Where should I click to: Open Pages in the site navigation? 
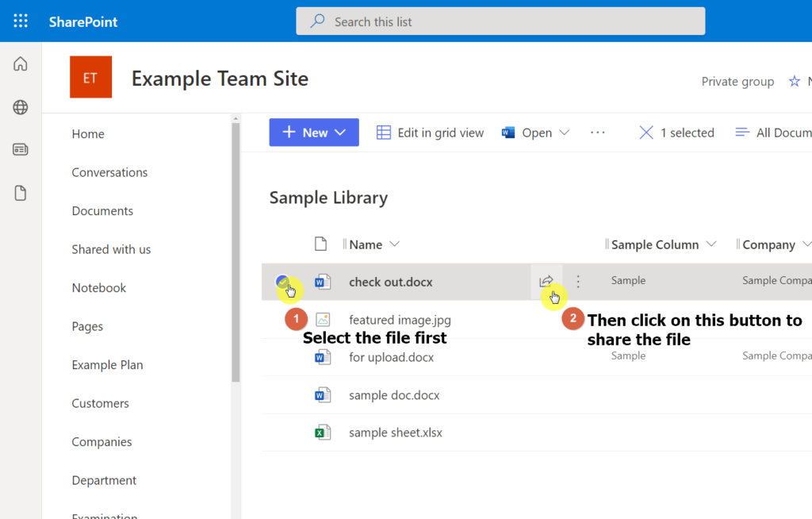point(87,326)
